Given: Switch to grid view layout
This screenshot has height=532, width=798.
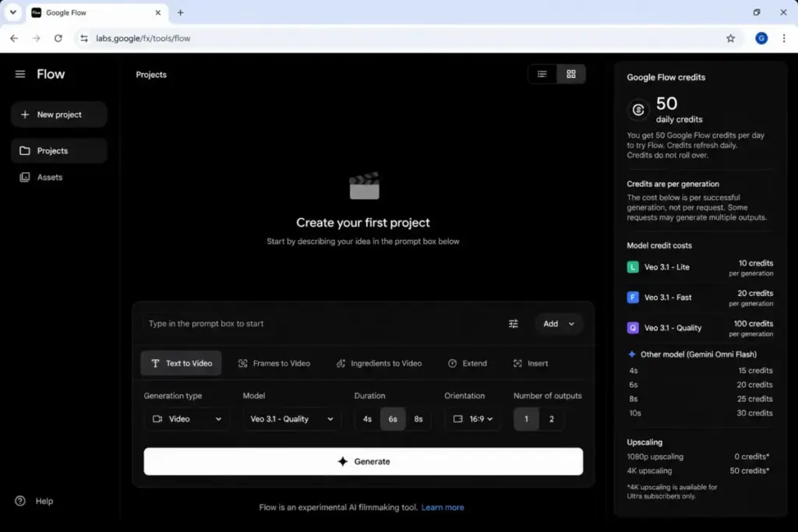Looking at the screenshot, I should 571,74.
